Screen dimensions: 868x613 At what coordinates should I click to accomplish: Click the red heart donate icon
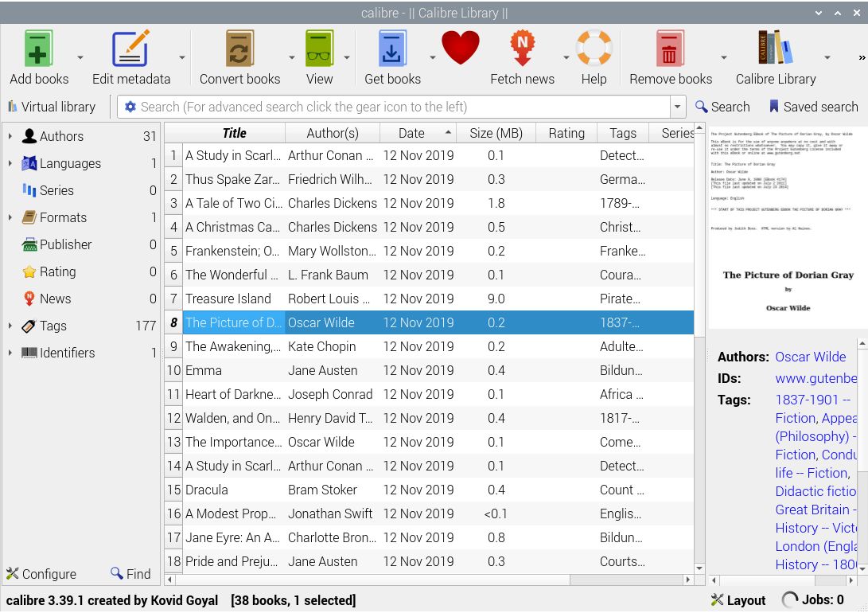point(461,48)
